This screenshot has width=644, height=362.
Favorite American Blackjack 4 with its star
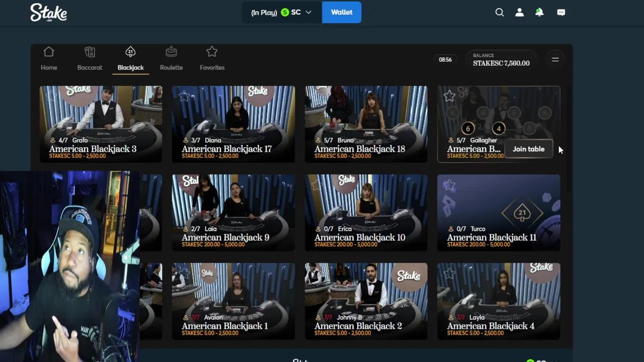[449, 274]
